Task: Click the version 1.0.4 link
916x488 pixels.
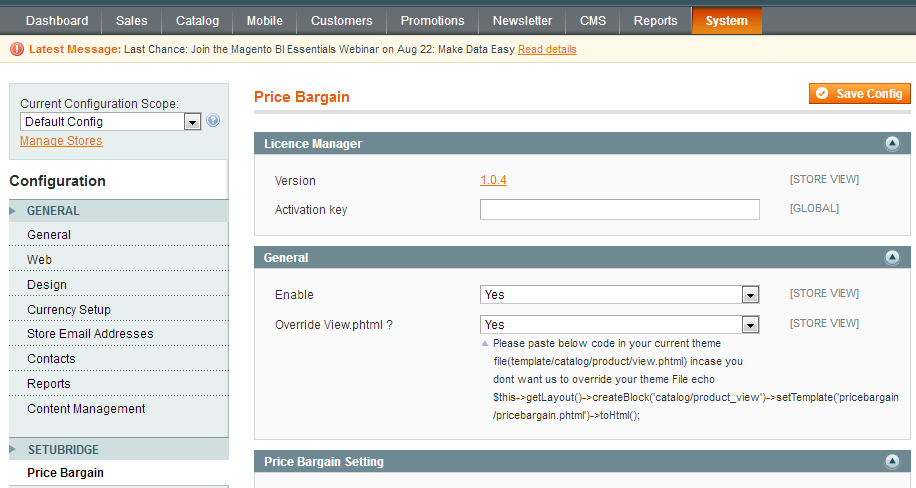Action: point(493,181)
